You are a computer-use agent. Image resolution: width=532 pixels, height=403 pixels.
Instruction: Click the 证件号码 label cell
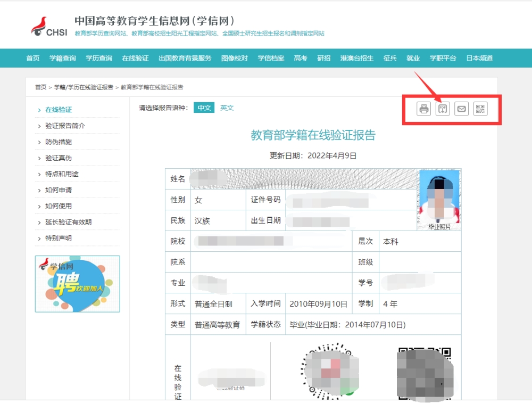265,200
